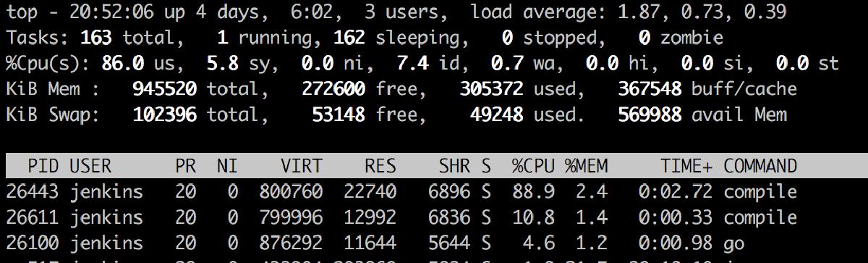Select the 88.9 %CPU value

(x=533, y=192)
